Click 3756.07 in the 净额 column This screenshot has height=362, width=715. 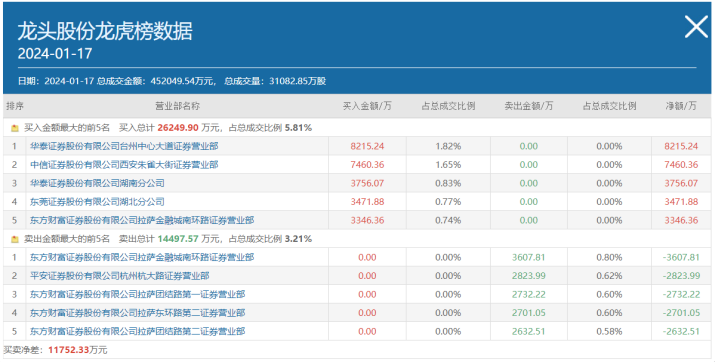click(x=681, y=183)
